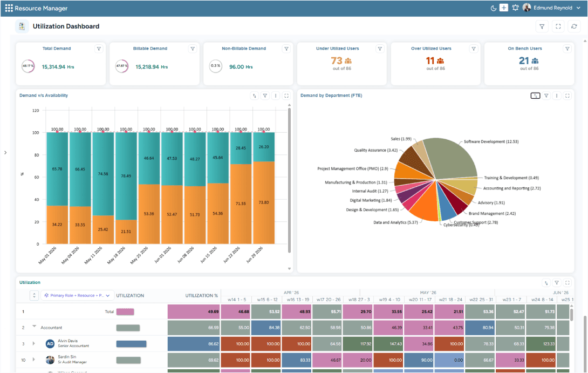The image size is (588, 373).
Task: Expand the Sardin Sin row
Action: coord(34,360)
